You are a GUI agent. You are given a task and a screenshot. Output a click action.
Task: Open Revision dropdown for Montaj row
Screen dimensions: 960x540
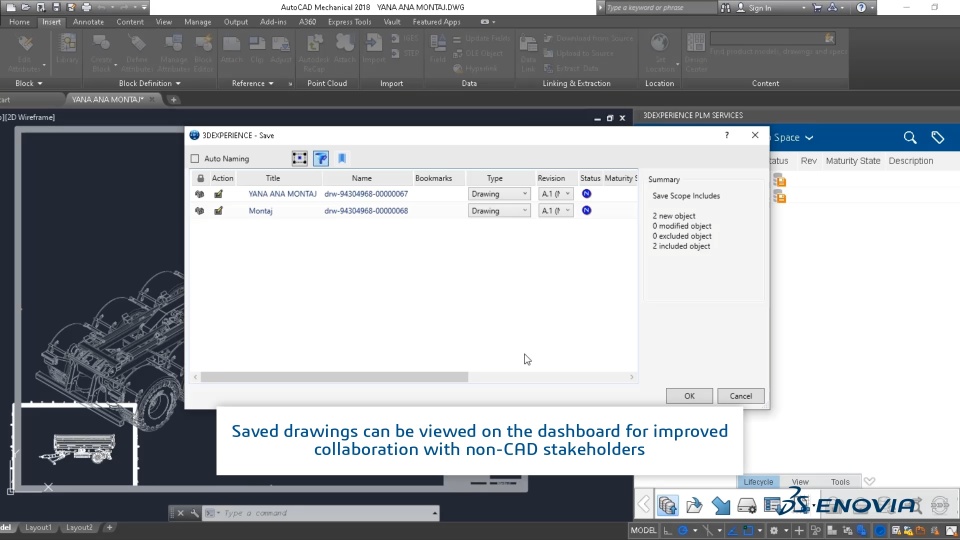555,211
